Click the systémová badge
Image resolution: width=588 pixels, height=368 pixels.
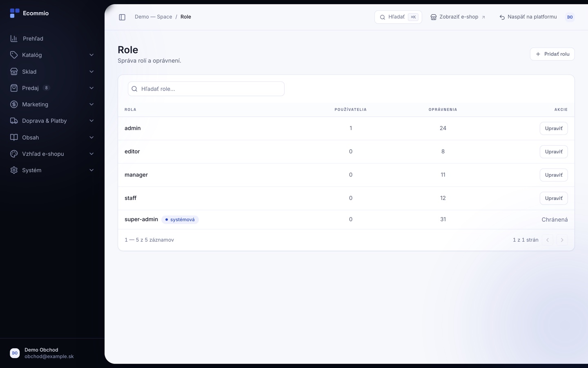click(180, 220)
